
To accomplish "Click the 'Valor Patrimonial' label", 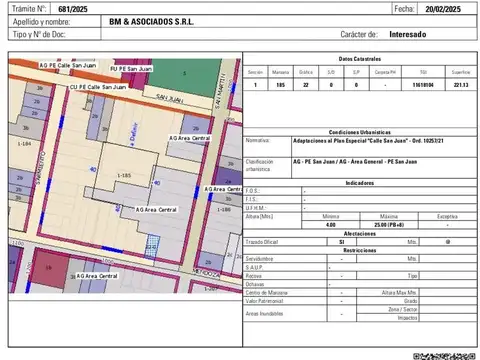I will click(x=264, y=301).
